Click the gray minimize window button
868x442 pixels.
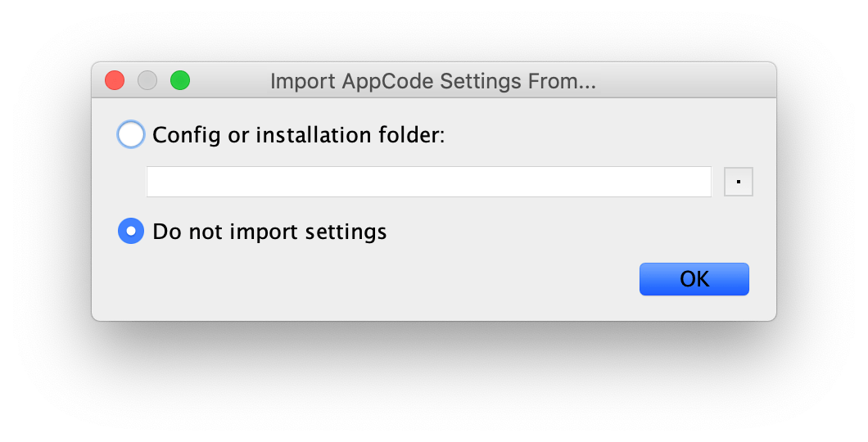pyautogui.click(x=147, y=80)
